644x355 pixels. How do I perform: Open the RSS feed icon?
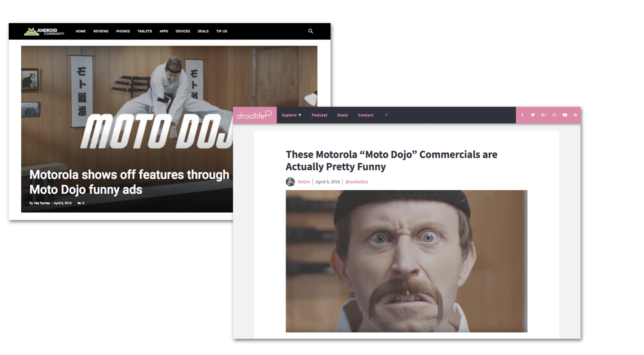click(x=575, y=115)
